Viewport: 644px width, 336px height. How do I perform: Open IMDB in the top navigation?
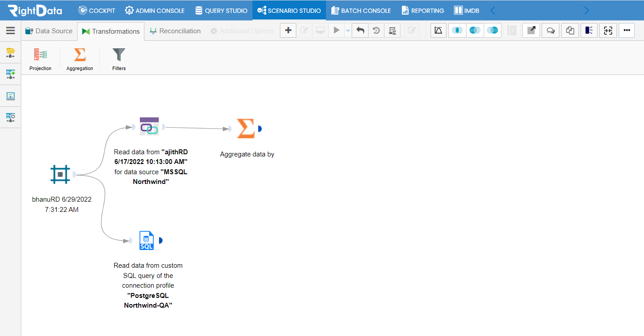point(467,10)
